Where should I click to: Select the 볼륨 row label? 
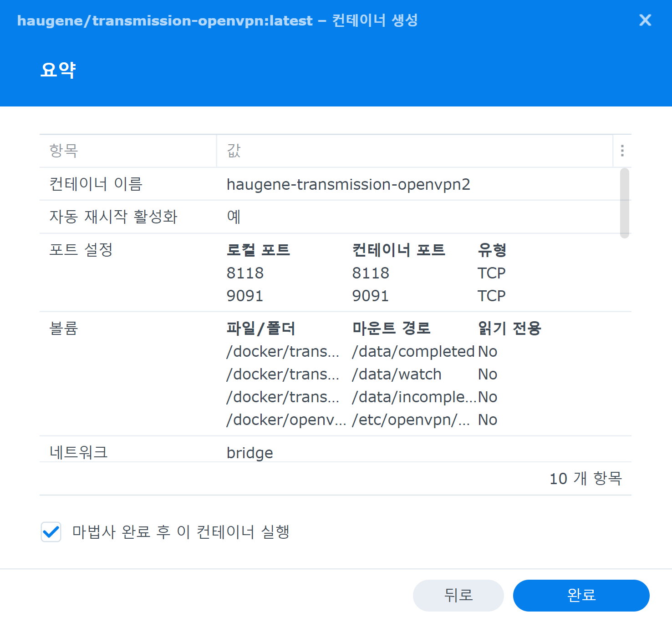[x=64, y=328]
